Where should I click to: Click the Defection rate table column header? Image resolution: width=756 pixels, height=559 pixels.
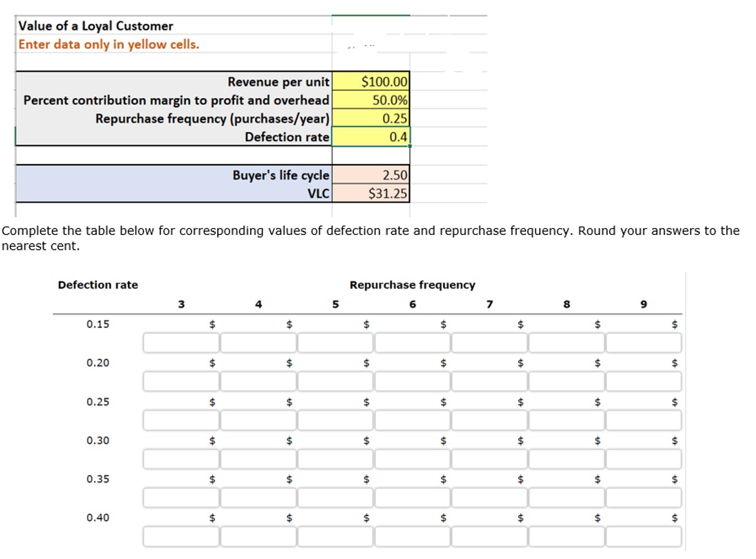coord(97,285)
